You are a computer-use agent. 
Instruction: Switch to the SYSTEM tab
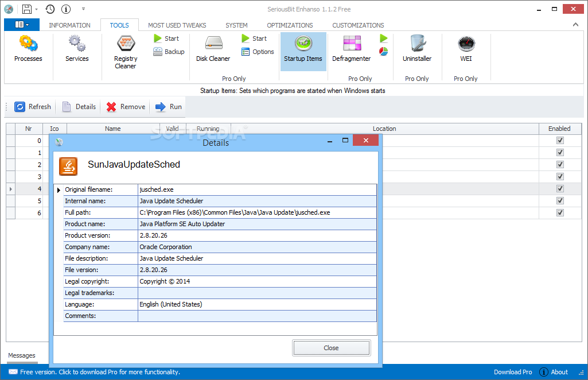[x=236, y=25]
